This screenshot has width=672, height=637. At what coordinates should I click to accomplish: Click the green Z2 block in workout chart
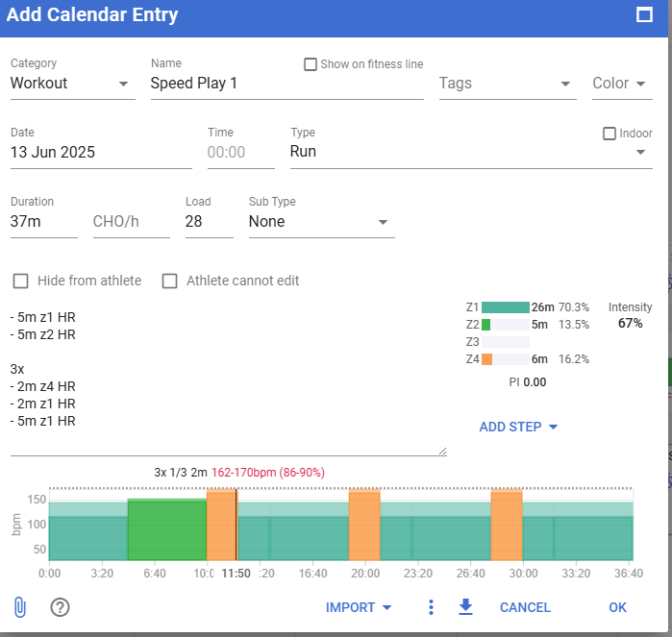point(167,529)
